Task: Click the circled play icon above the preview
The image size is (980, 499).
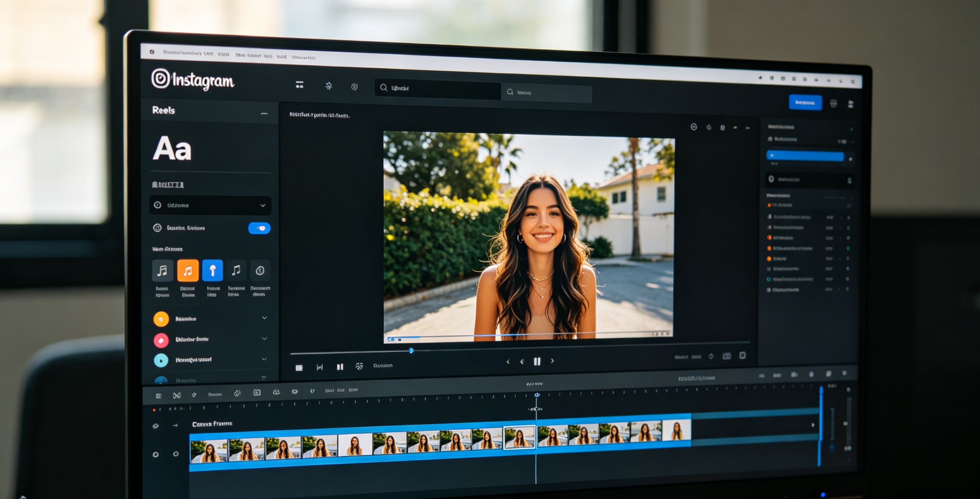Action: click(x=694, y=127)
